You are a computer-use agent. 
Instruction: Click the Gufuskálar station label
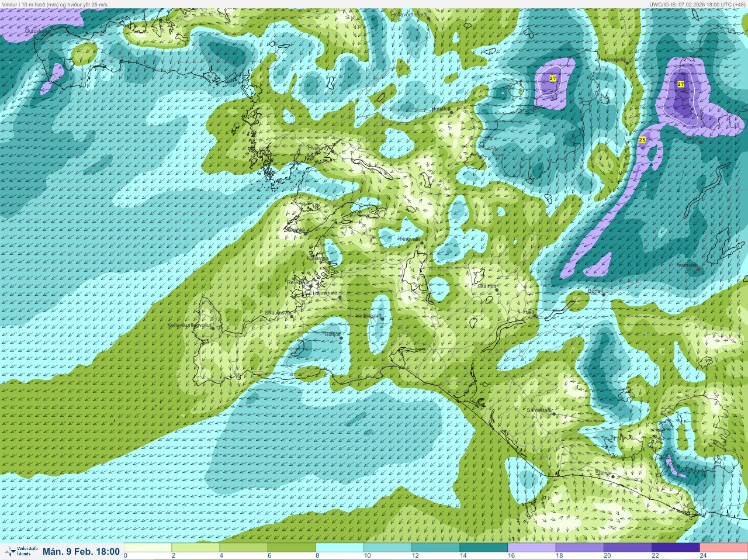(x=37, y=30)
